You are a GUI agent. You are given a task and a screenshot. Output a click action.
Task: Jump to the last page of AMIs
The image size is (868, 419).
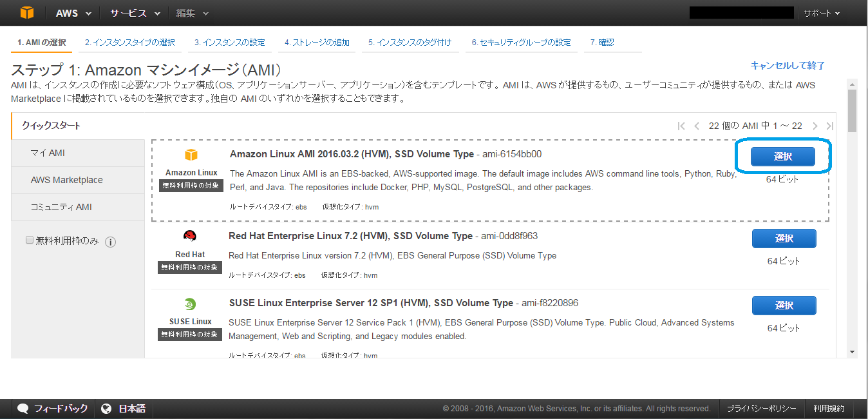(830, 126)
